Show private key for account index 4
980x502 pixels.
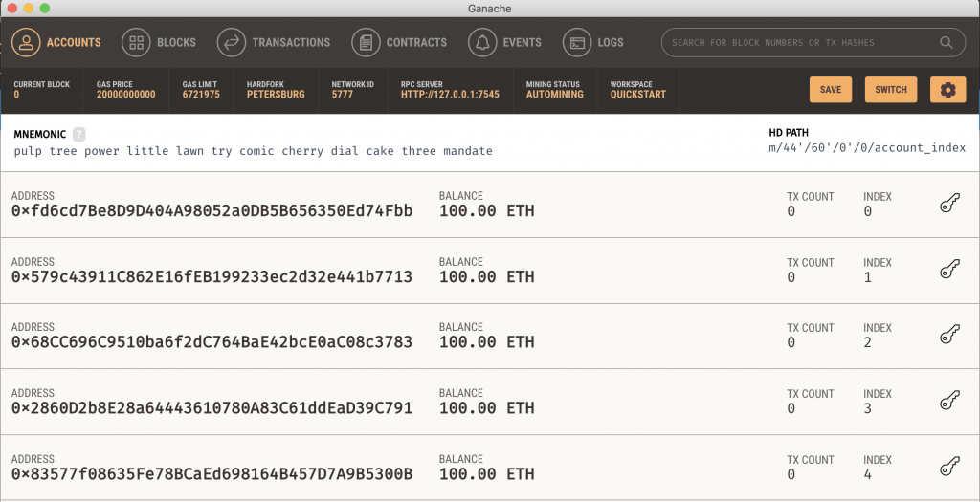(x=949, y=467)
